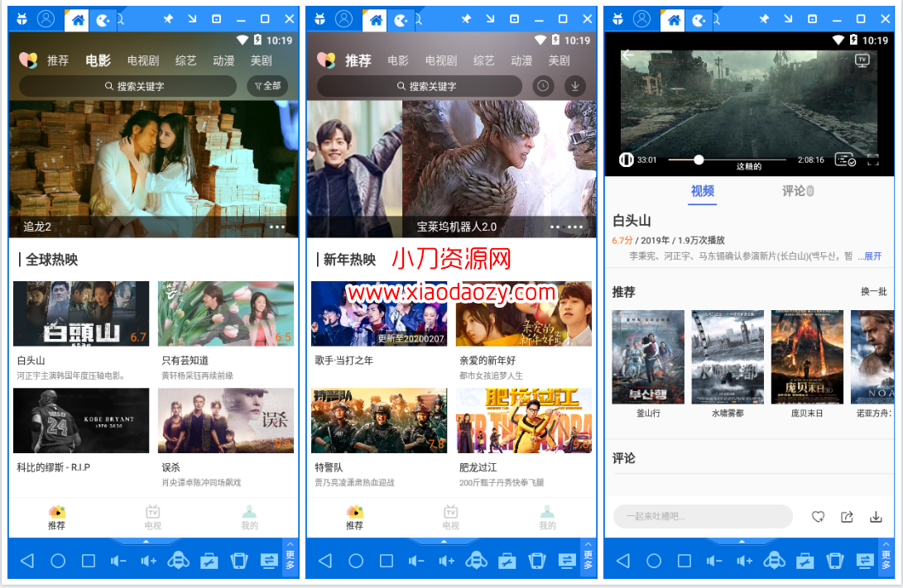This screenshot has width=903, height=588.
Task: Click the video progress slider knob
Action: pos(699,160)
